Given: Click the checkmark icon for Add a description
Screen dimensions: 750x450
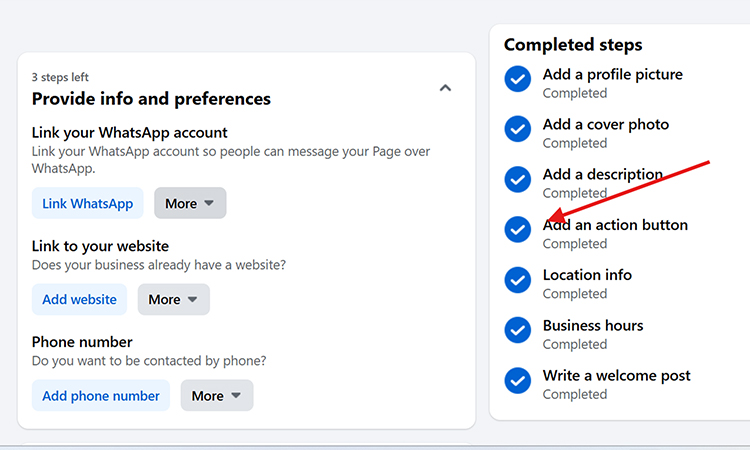Looking at the screenshot, I should (x=518, y=179).
